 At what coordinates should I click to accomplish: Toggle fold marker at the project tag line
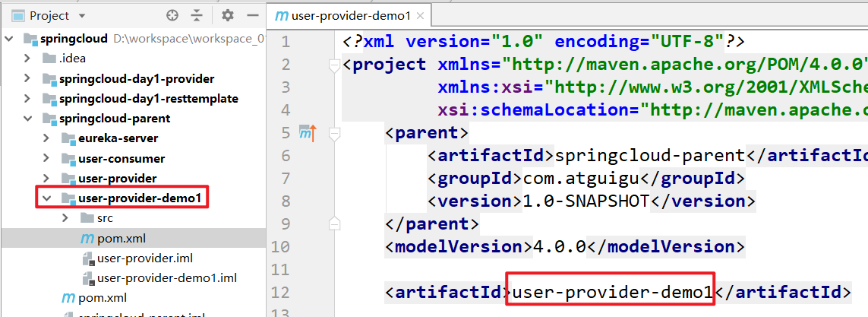[333, 67]
